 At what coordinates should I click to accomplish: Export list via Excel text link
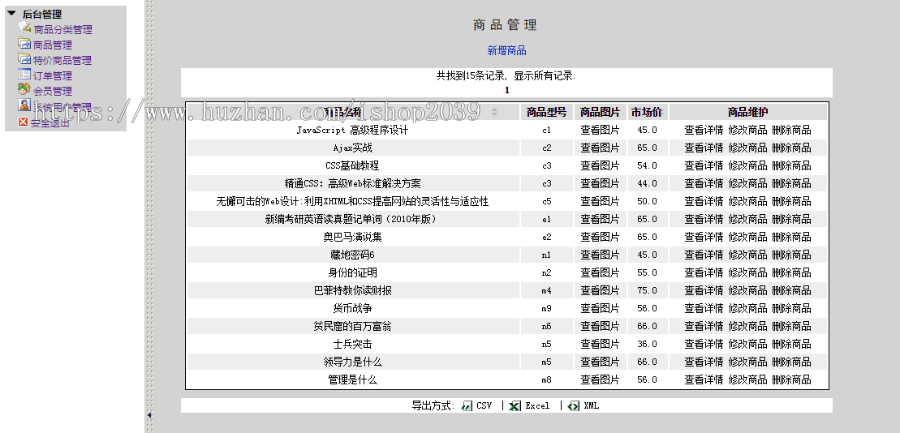[x=537, y=405]
